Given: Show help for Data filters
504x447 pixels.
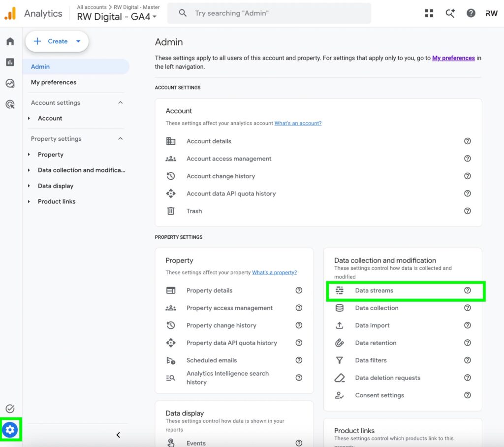Looking at the screenshot, I should tap(468, 360).
